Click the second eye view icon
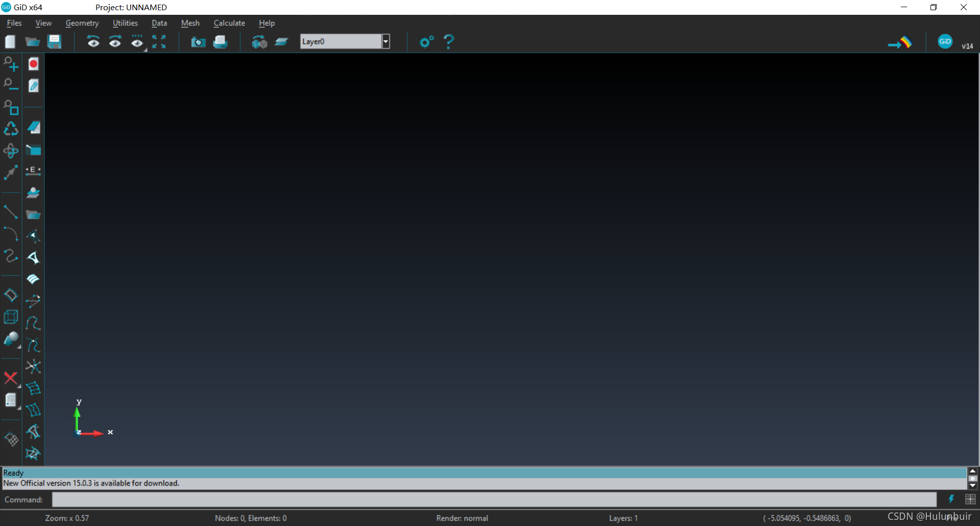 click(x=115, y=42)
